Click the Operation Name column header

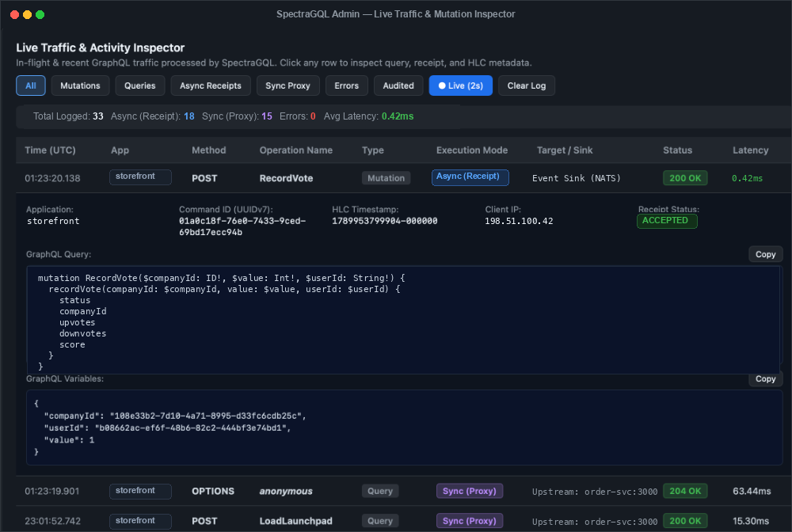click(296, 150)
